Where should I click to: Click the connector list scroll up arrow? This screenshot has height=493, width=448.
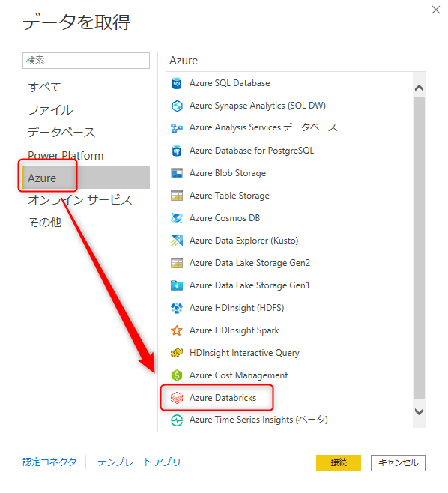coord(419,88)
